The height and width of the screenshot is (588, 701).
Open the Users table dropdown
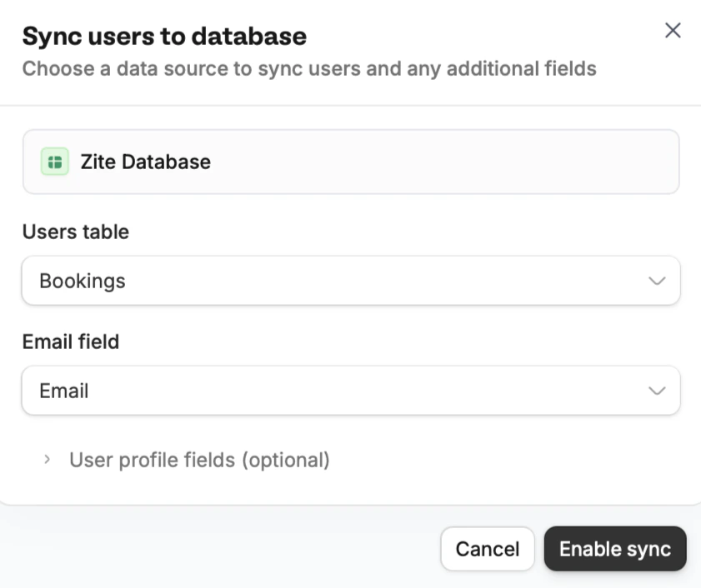tap(350, 281)
